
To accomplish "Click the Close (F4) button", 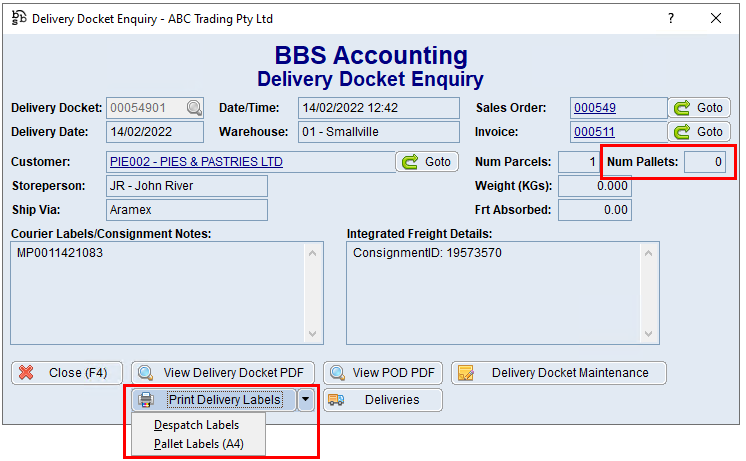I will tap(66, 373).
